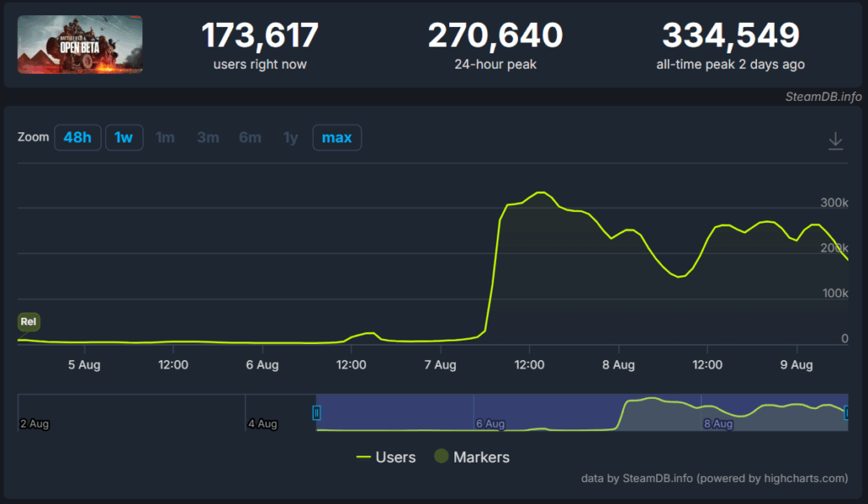Click the 200k y-axis label

click(x=834, y=248)
